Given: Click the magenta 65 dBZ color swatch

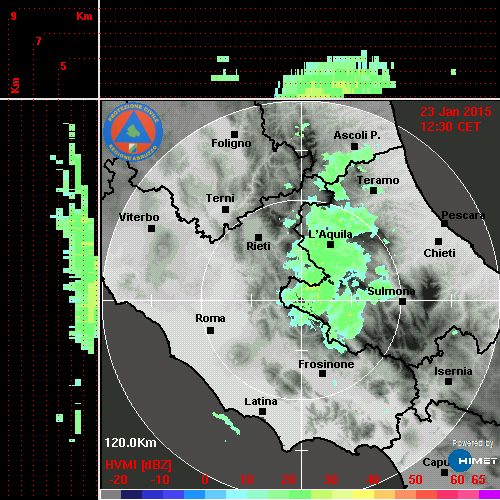Looking at the screenshot, I should (x=489, y=494).
